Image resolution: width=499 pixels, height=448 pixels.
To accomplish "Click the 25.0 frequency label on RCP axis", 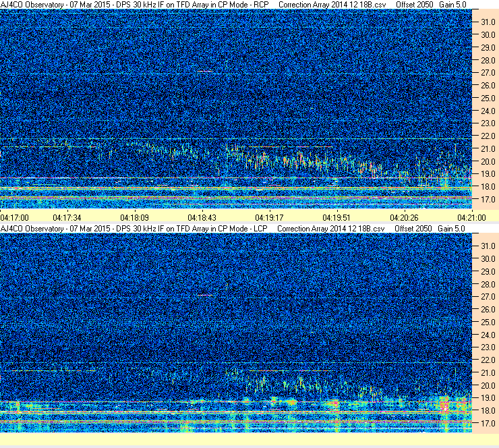I will (x=488, y=99).
